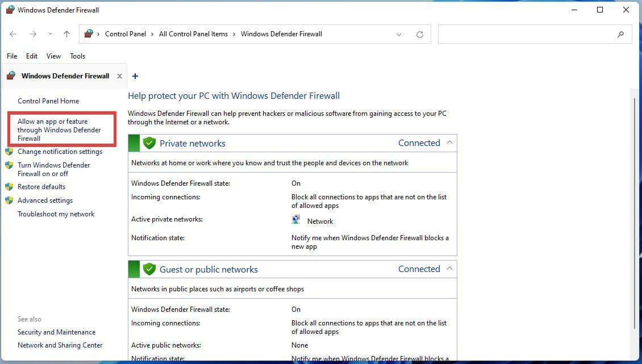Viewport: 642px width, 364px height.
Task: Click the Private networks heading
Action: (x=193, y=143)
